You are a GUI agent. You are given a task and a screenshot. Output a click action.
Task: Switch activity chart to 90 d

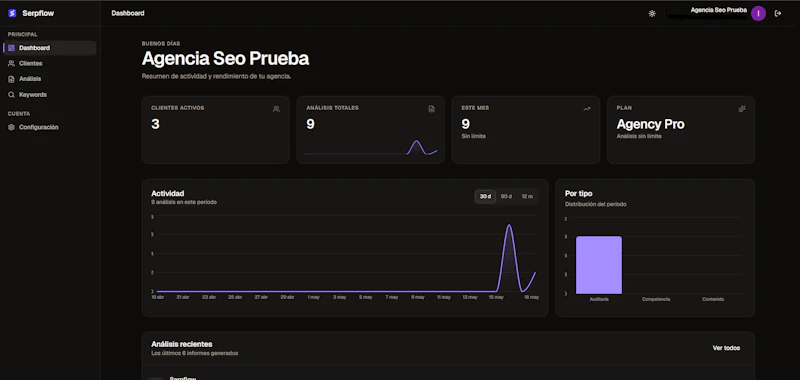pos(506,196)
